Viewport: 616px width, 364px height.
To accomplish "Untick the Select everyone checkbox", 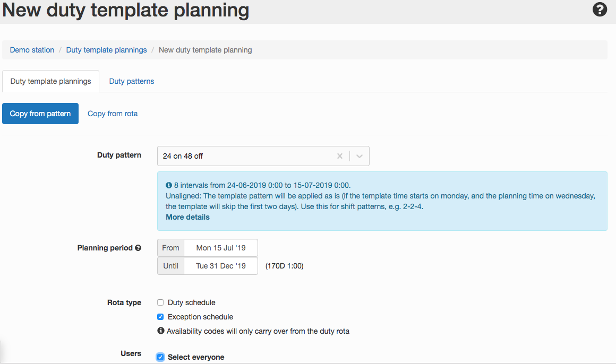I will tap(160, 357).
